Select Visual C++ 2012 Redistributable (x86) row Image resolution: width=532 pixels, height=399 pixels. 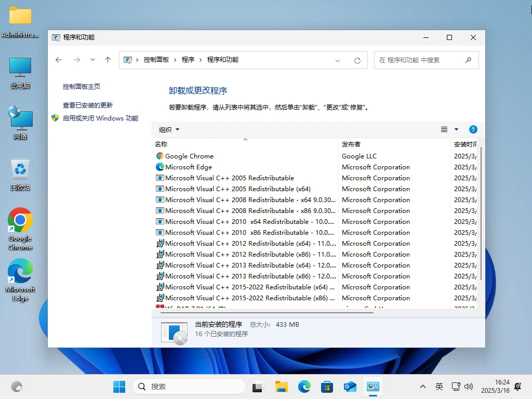click(x=245, y=254)
